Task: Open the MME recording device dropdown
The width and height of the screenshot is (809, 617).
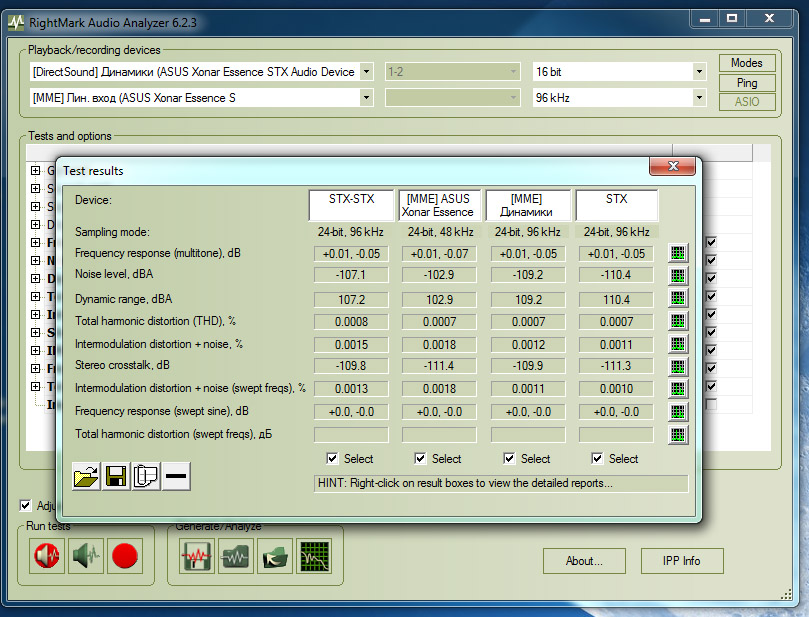Action: coord(366,98)
